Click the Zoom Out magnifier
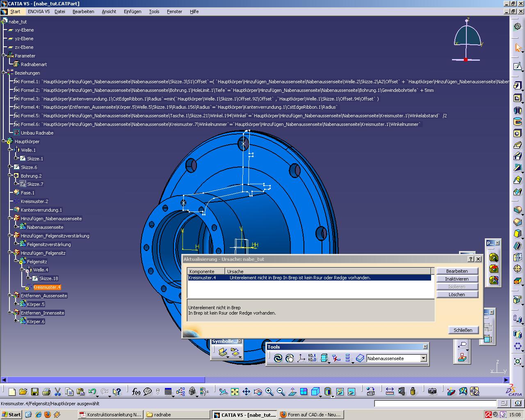Screen dimensions: 525x420 (281, 392)
